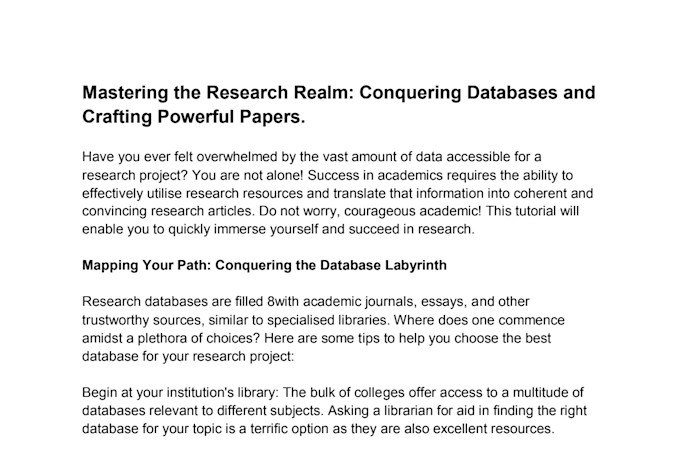The height and width of the screenshot is (459, 680).
Task: Click the phrase 'courageous academic!'
Action: pyautogui.click(x=412, y=211)
